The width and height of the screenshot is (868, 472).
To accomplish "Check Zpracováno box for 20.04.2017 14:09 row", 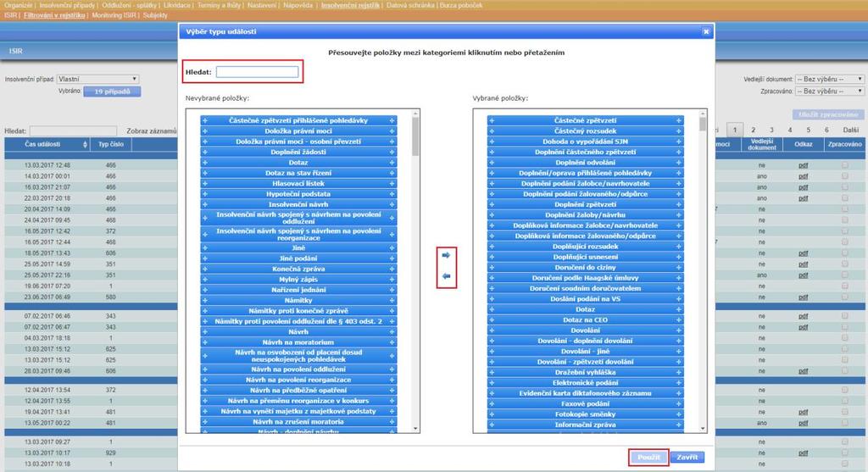I will (x=845, y=209).
